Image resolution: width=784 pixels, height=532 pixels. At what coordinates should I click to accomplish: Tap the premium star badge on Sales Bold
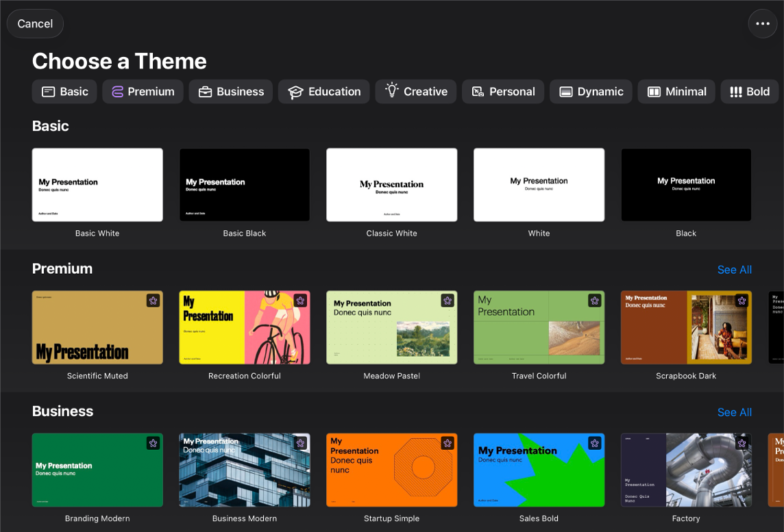point(594,442)
